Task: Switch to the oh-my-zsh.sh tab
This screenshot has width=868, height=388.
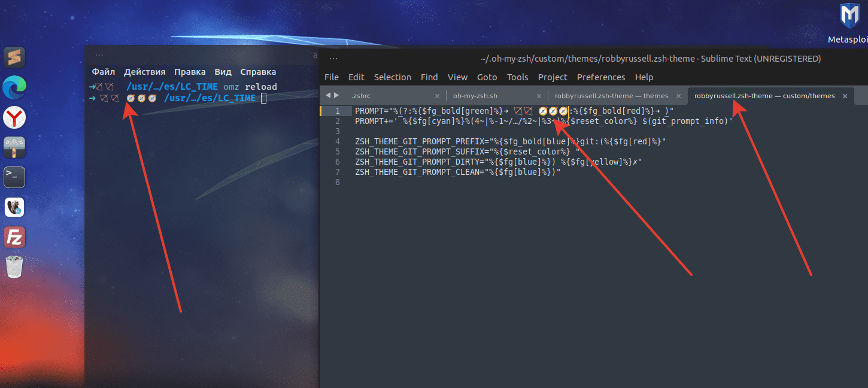Action: (475, 96)
